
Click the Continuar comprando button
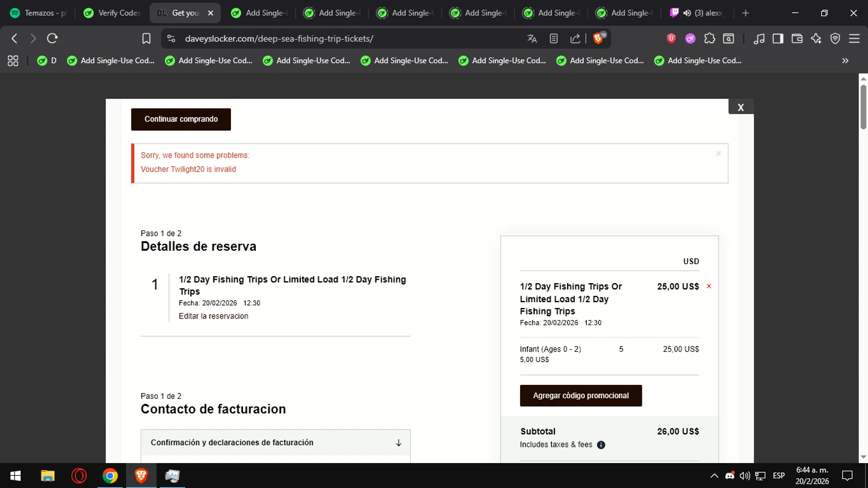[x=181, y=119]
